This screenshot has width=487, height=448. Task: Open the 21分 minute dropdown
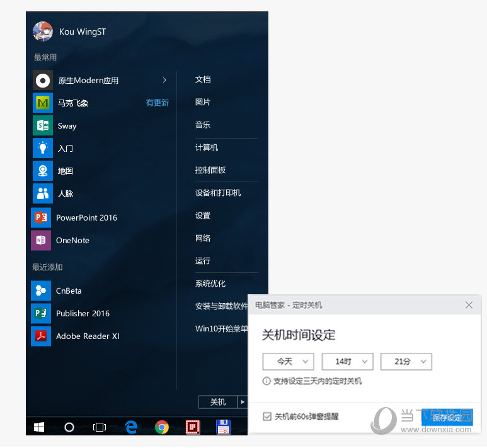[406, 361]
